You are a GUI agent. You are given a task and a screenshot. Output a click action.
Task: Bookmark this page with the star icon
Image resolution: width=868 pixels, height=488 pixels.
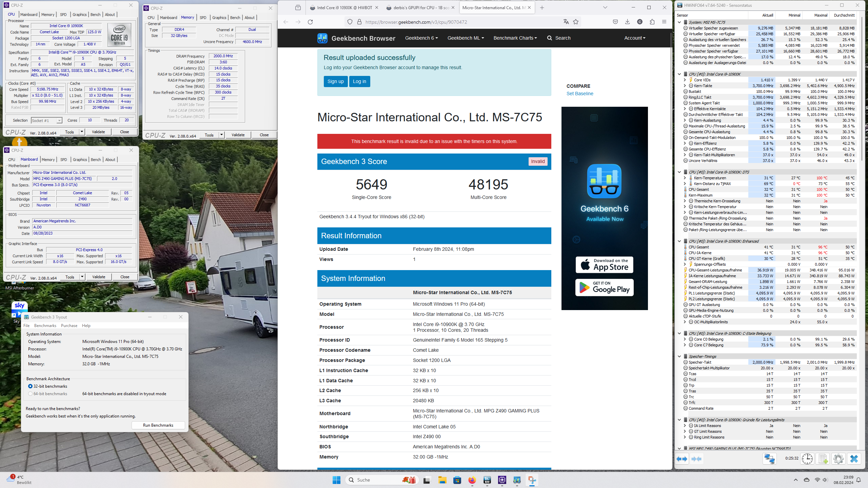(576, 22)
